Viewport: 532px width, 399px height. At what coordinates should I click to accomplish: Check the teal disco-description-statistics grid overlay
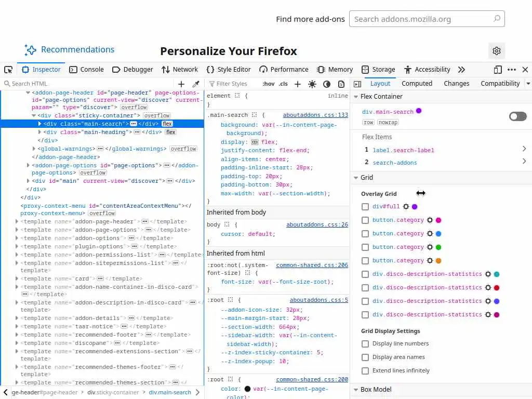pyautogui.click(x=365, y=274)
